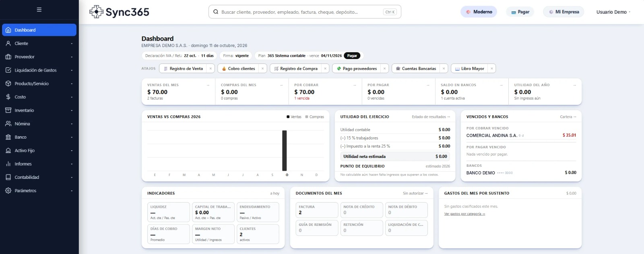Screen dimensions: 644x254
Task: Open the Saldo en Bancos arrow
Action: pos(501,85)
